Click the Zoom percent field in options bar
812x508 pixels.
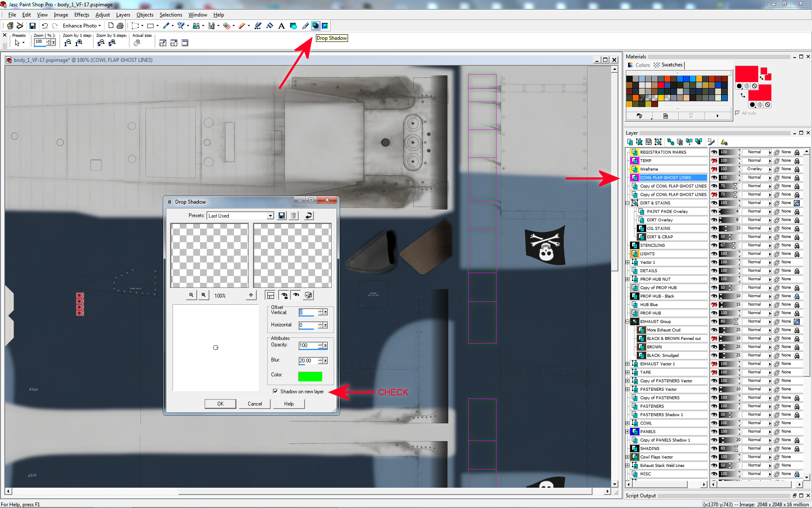[x=40, y=42]
